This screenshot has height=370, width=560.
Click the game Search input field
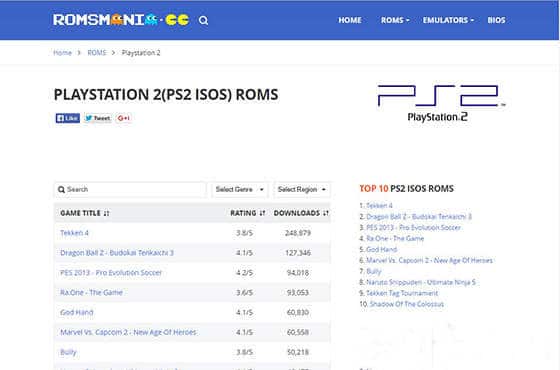coord(130,190)
